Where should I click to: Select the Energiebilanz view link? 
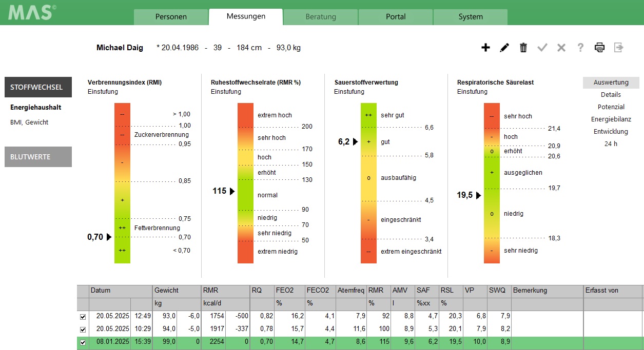click(x=611, y=119)
